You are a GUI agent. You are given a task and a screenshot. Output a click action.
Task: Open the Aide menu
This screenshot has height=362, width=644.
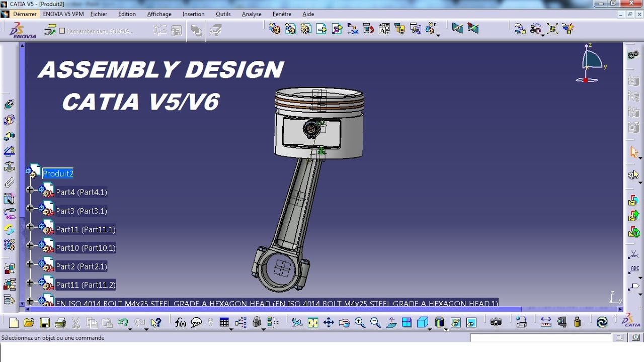click(x=308, y=14)
